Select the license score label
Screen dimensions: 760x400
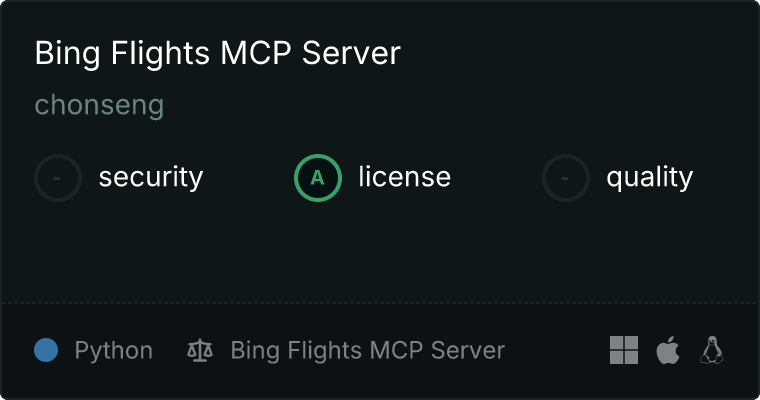pos(405,176)
